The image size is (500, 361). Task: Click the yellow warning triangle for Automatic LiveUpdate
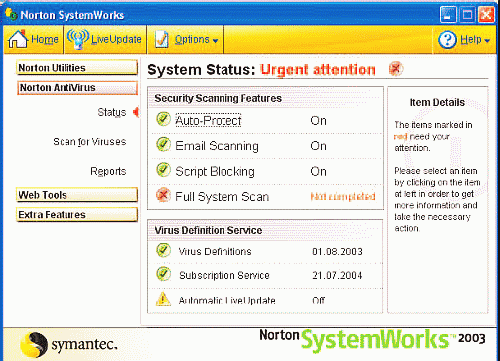(x=163, y=299)
